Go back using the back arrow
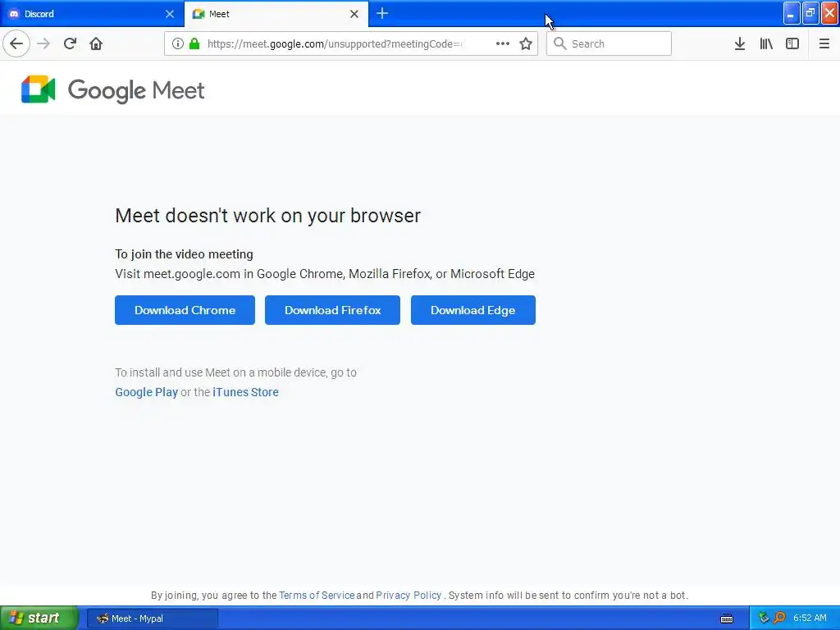The image size is (840, 630). point(16,43)
